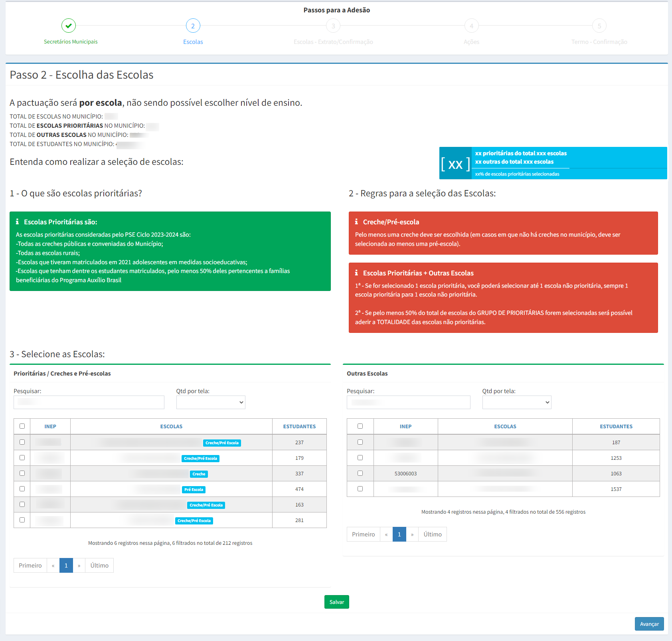
Task: Click the 1063 students cell
Action: [x=616, y=473]
